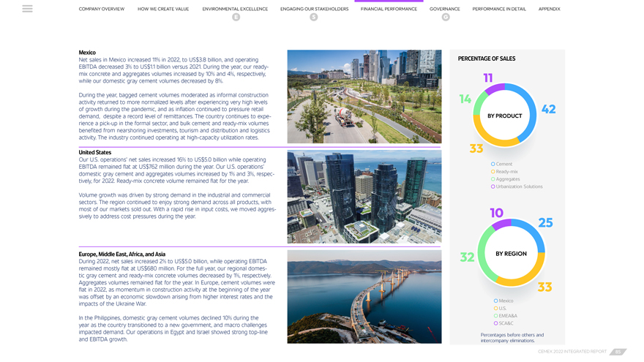The image size is (644, 362).
Task: Click the page number 85 badge
Action: tap(618, 352)
